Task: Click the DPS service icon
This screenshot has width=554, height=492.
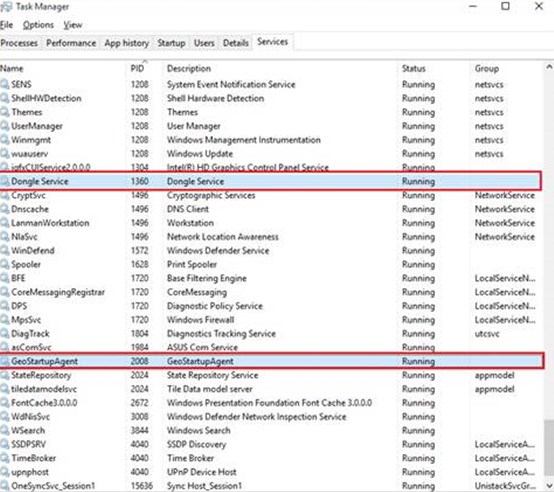Action: (x=5, y=306)
